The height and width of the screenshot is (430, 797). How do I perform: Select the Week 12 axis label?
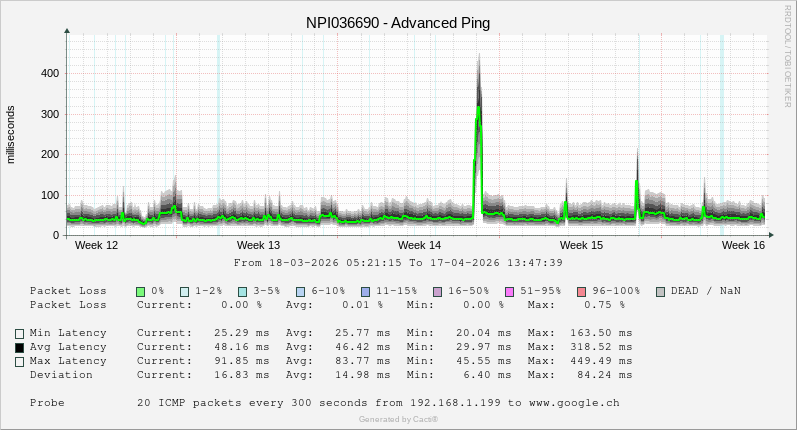pyautogui.click(x=96, y=245)
